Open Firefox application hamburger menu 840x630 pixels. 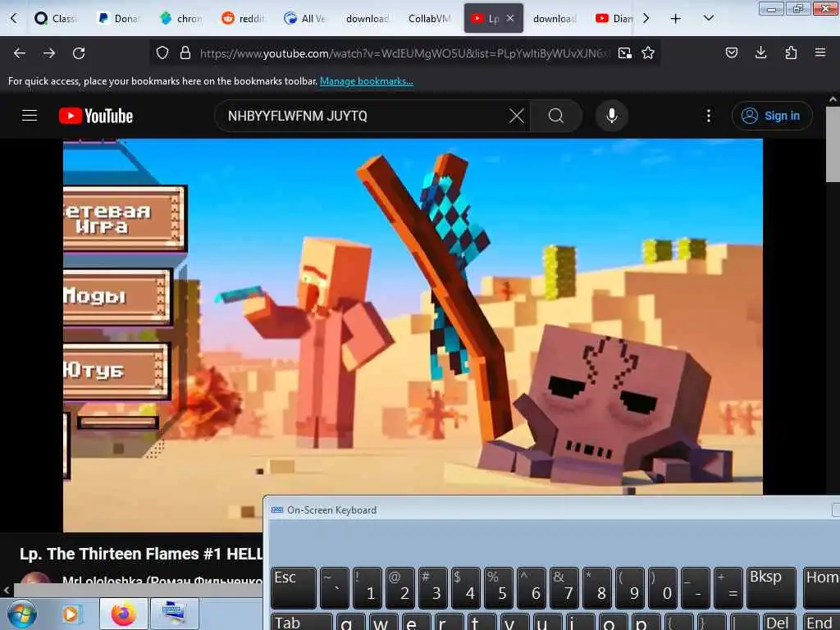pyautogui.click(x=820, y=52)
